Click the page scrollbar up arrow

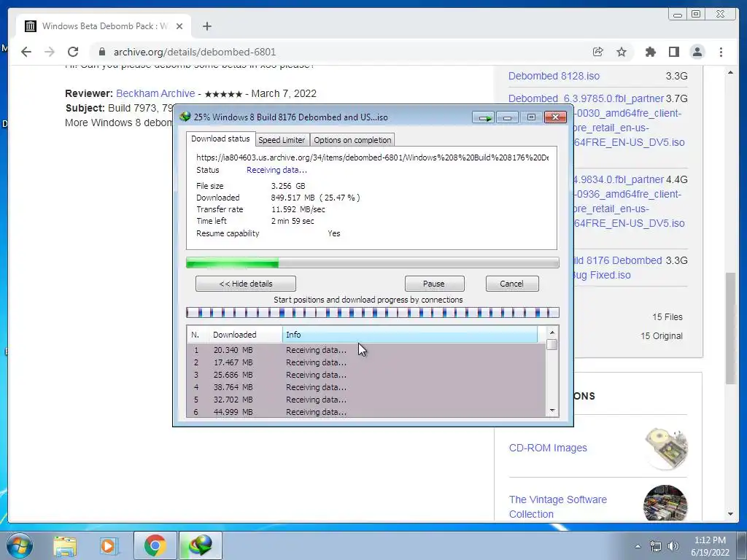pyautogui.click(x=731, y=72)
